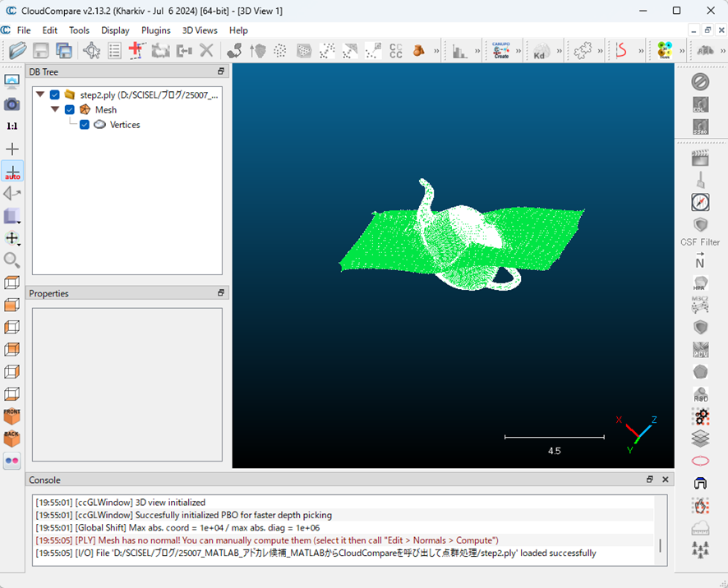Float the DB Tree panel

coord(221,71)
